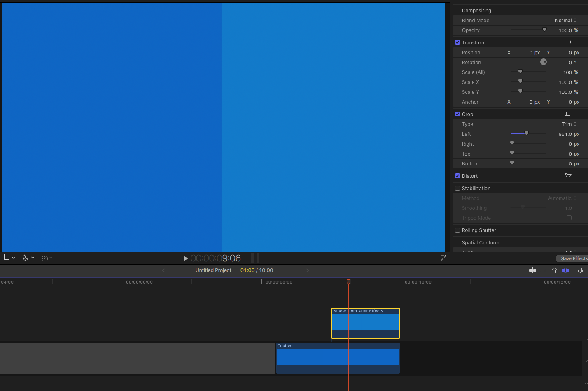Click the 00:00:12:00 ruler timecode
Viewport: 588px width, 391px height.
pyautogui.click(x=557, y=282)
